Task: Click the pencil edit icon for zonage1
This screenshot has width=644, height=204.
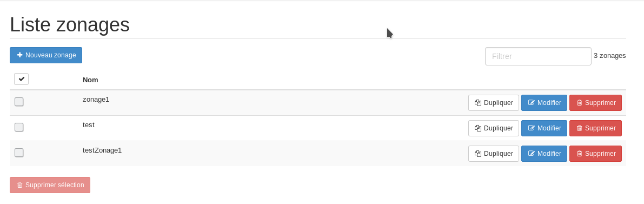Action: pyautogui.click(x=531, y=103)
